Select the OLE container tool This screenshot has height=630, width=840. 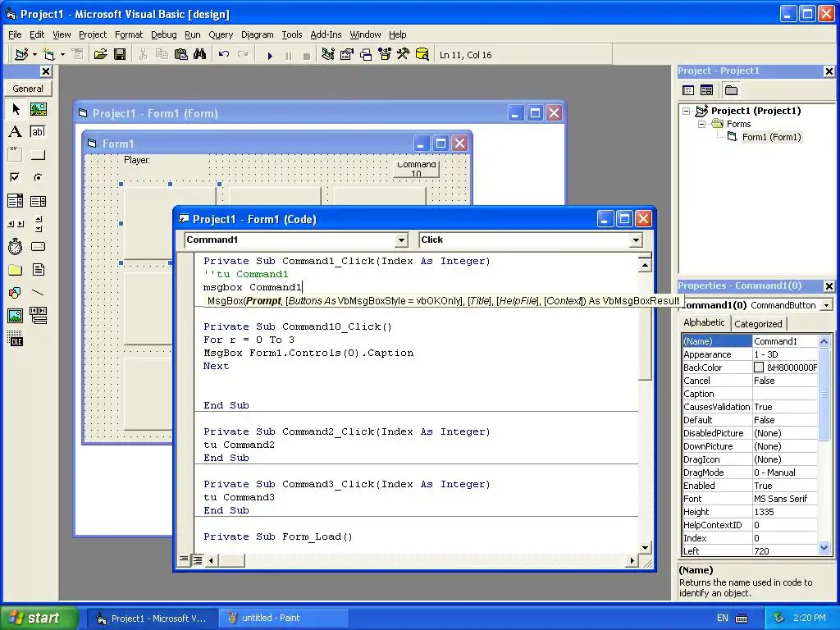(16, 339)
